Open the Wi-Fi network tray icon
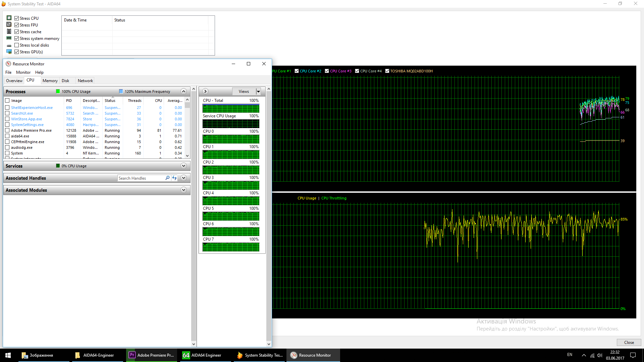 tap(592, 355)
